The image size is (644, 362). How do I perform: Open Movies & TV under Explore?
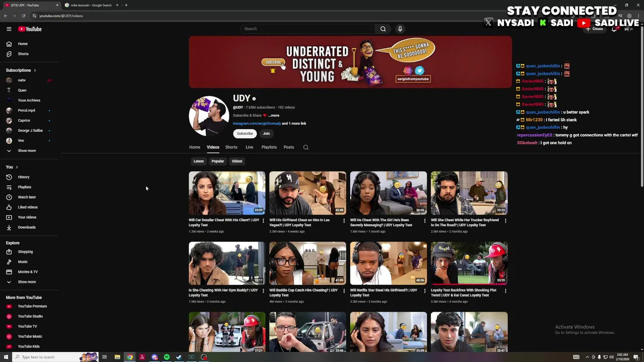pyautogui.click(x=29, y=271)
